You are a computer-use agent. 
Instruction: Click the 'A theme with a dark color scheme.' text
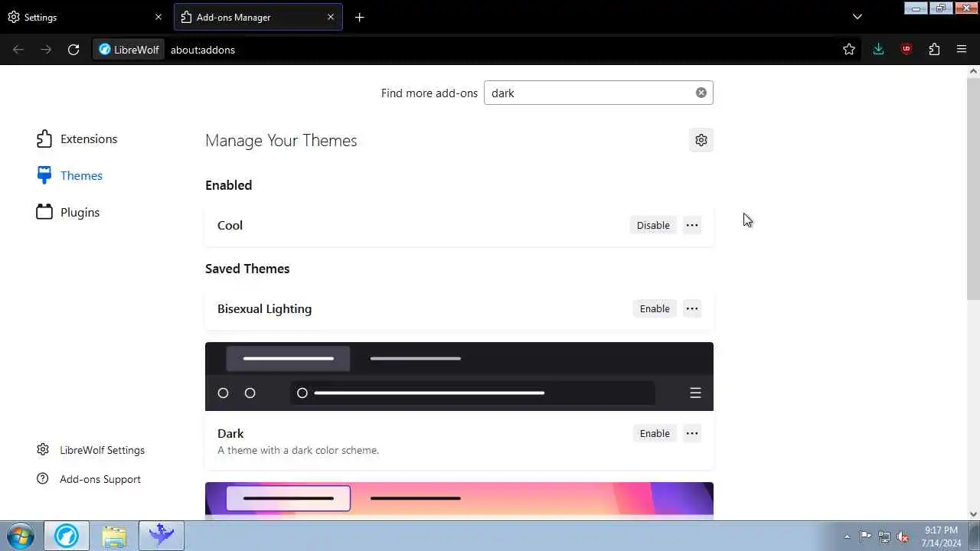298,450
